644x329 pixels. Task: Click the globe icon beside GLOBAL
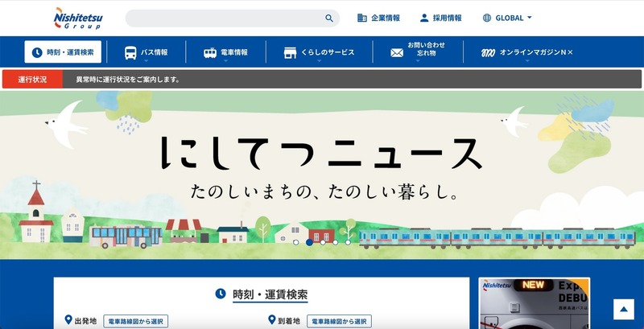487,18
